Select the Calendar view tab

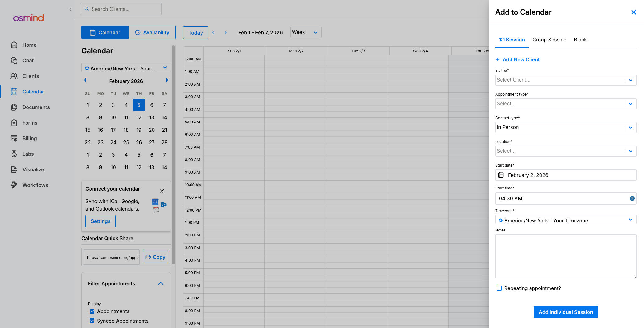click(x=105, y=32)
